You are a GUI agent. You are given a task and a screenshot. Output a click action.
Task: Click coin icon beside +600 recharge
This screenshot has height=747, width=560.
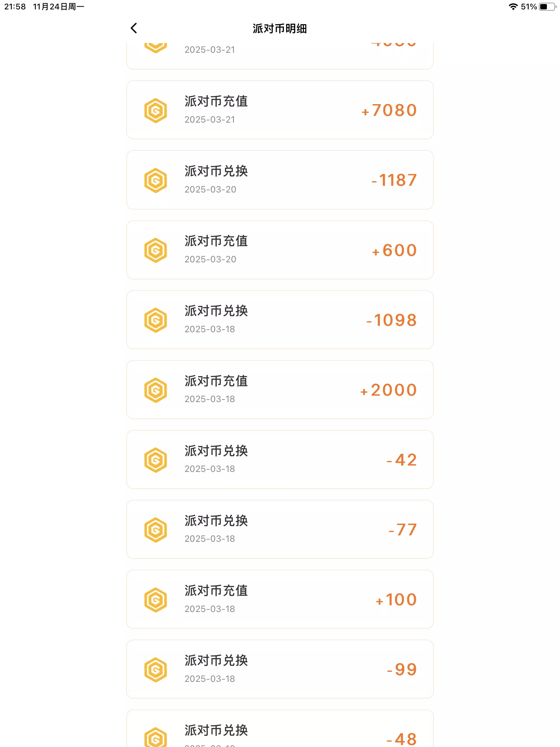[x=155, y=250]
